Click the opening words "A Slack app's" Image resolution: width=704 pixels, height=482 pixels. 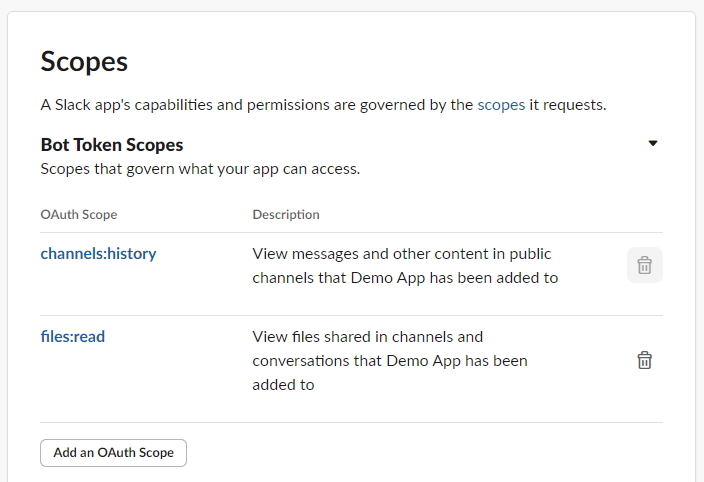pyautogui.click(x=85, y=105)
